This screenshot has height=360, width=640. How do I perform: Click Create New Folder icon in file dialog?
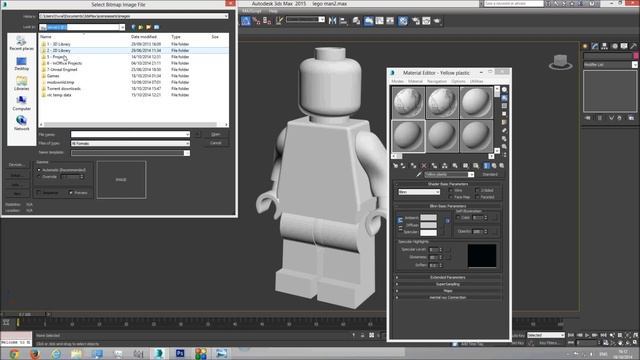pos(149,27)
